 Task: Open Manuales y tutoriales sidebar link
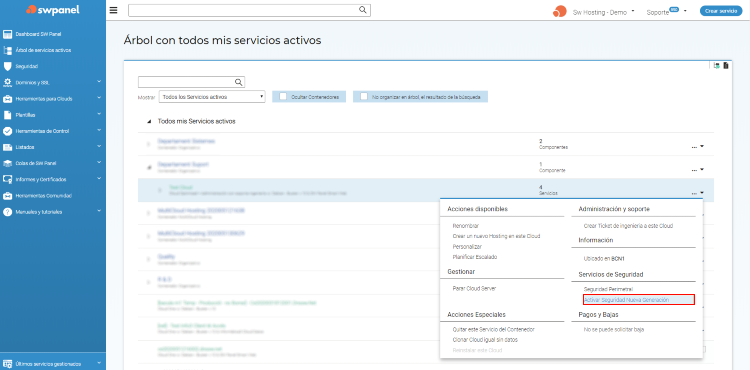[39, 212]
